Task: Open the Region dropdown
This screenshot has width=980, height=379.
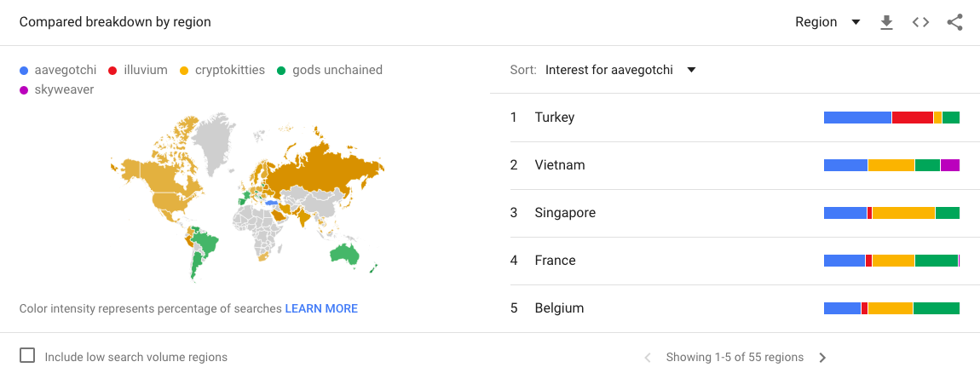Action: point(827,22)
